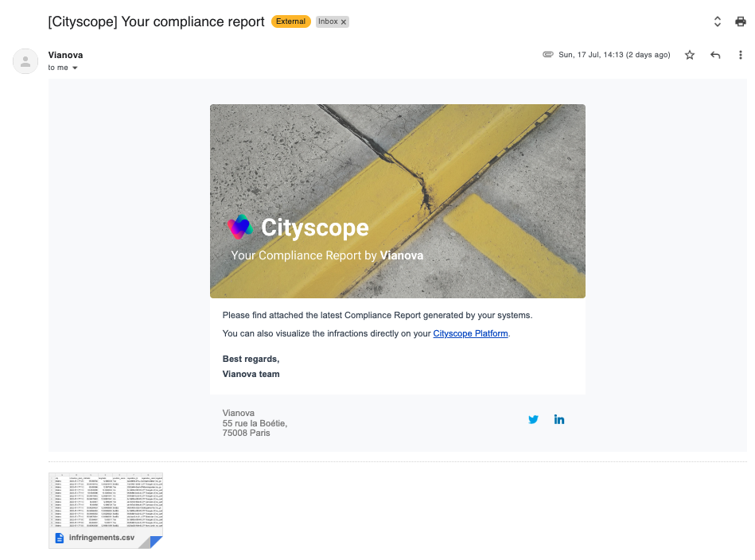
Task: Click 'Your Compliance Report by Vianova' banner text
Action: pos(327,255)
